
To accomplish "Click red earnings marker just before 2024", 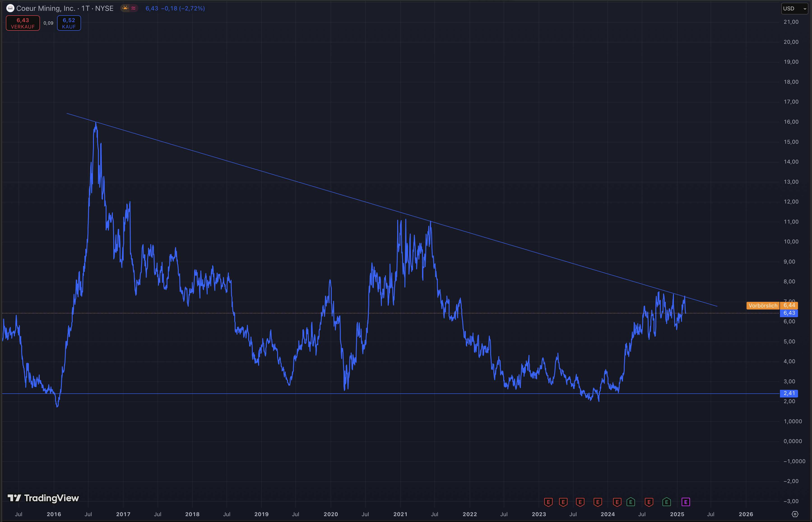I will coord(598,502).
